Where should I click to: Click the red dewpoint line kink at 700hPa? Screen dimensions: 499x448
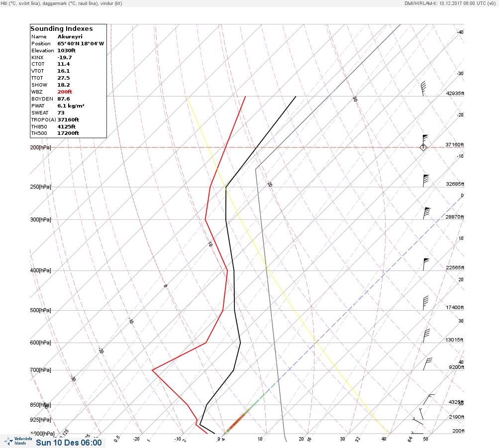click(x=152, y=370)
